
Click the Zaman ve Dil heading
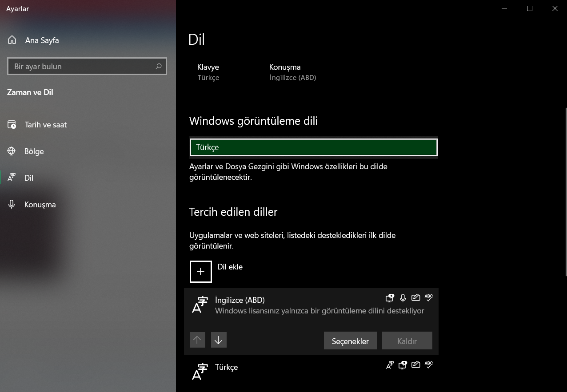pos(30,92)
